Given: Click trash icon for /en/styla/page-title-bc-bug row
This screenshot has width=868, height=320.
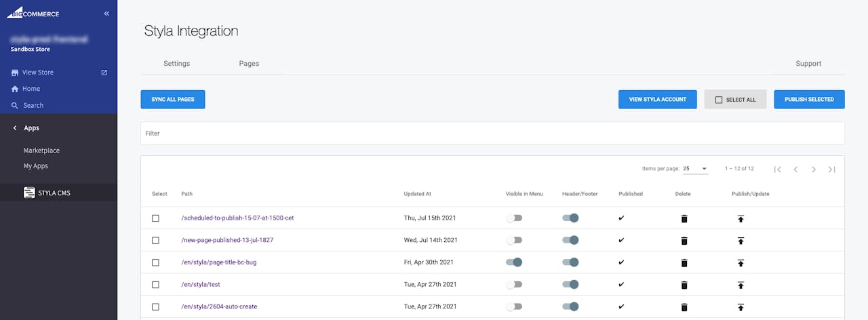Looking at the screenshot, I should click(684, 262).
